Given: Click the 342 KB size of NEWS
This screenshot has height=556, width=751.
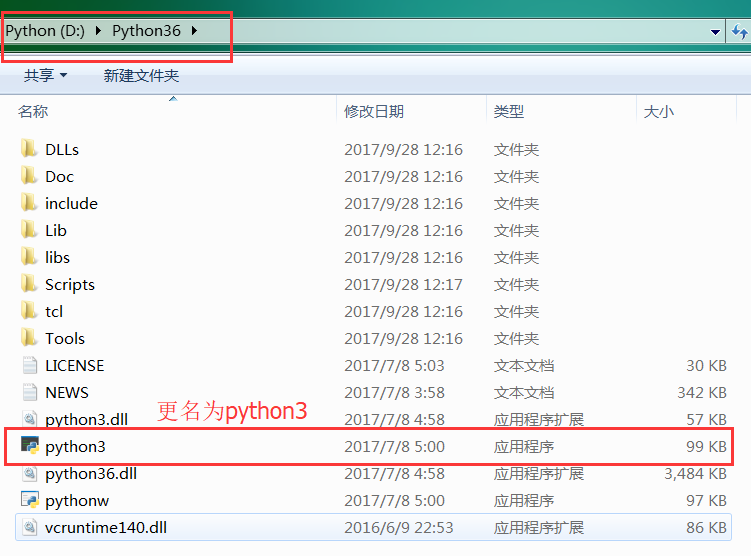Looking at the screenshot, I should point(702,392).
